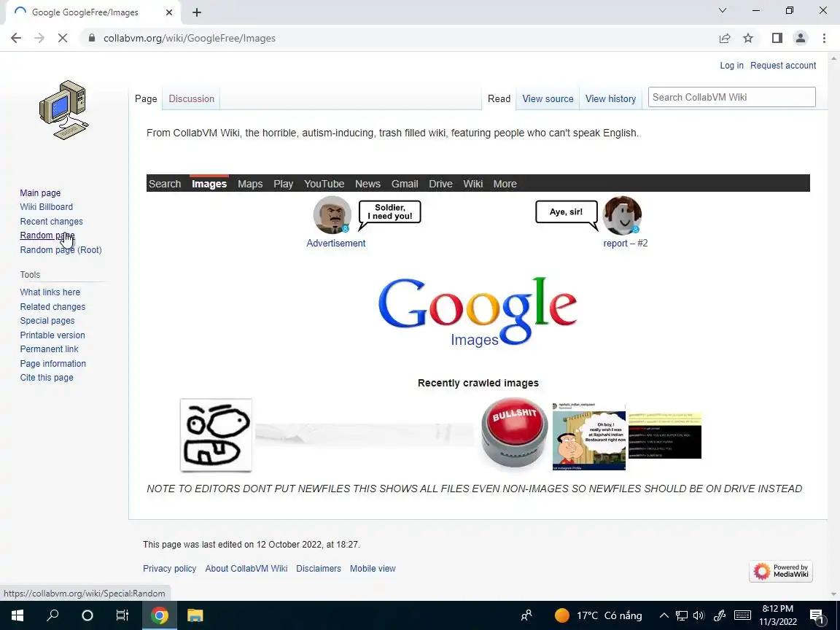Open the Chrome profile avatar
The image size is (840, 630).
801,38
